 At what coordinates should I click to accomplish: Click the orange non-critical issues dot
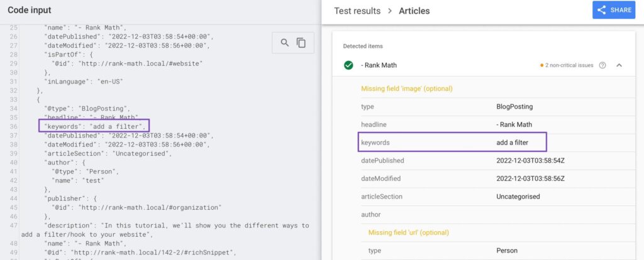click(541, 65)
